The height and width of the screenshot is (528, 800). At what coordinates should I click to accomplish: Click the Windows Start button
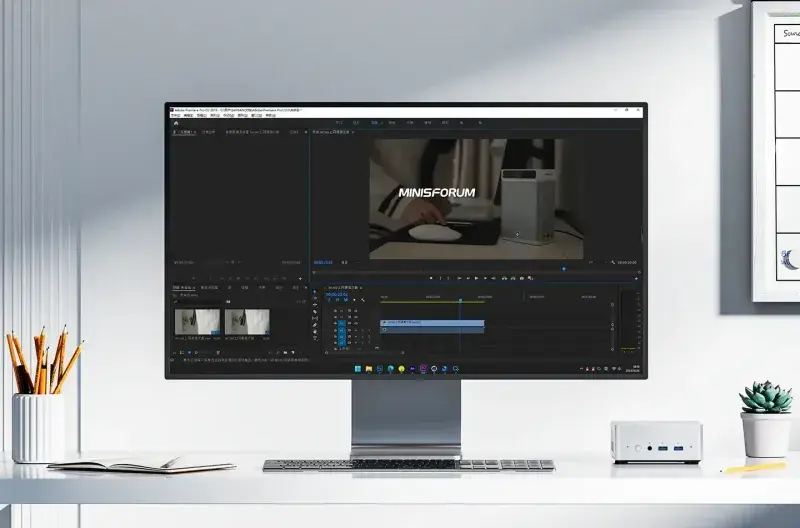(356, 369)
